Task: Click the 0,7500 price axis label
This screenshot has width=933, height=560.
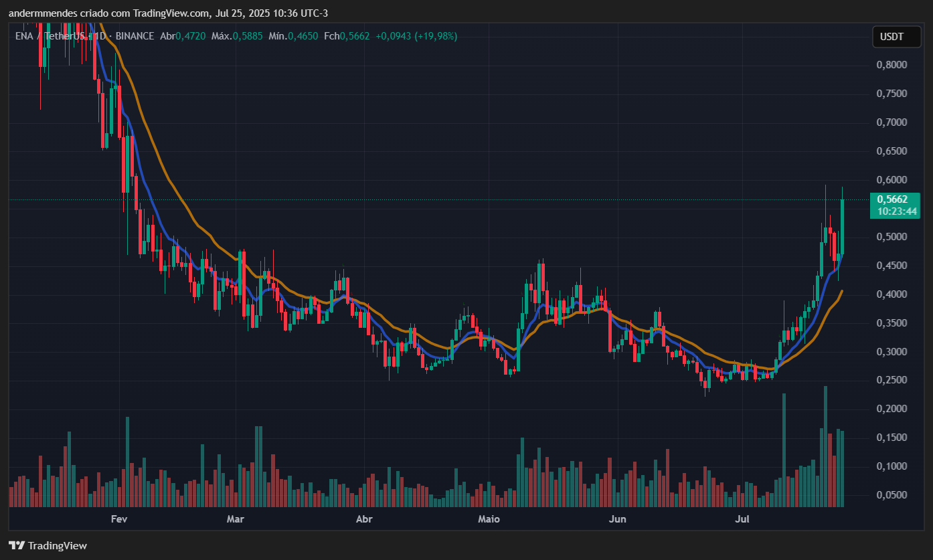Action: pos(892,94)
